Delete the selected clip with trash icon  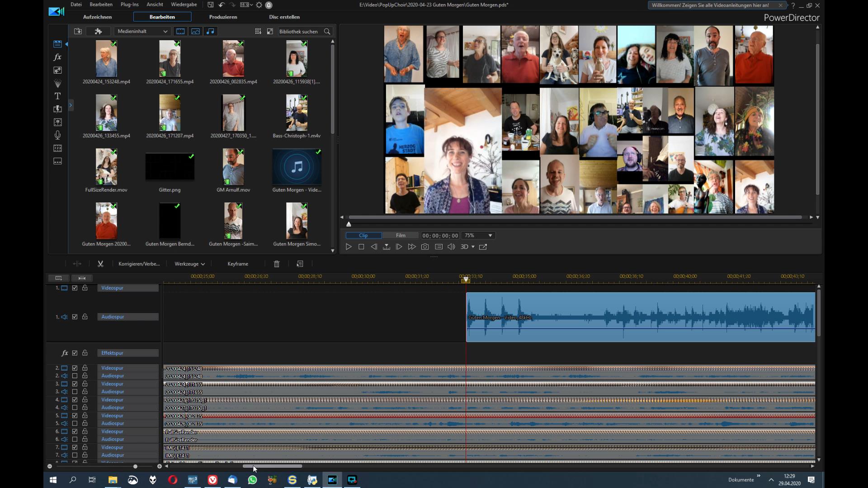tap(277, 264)
